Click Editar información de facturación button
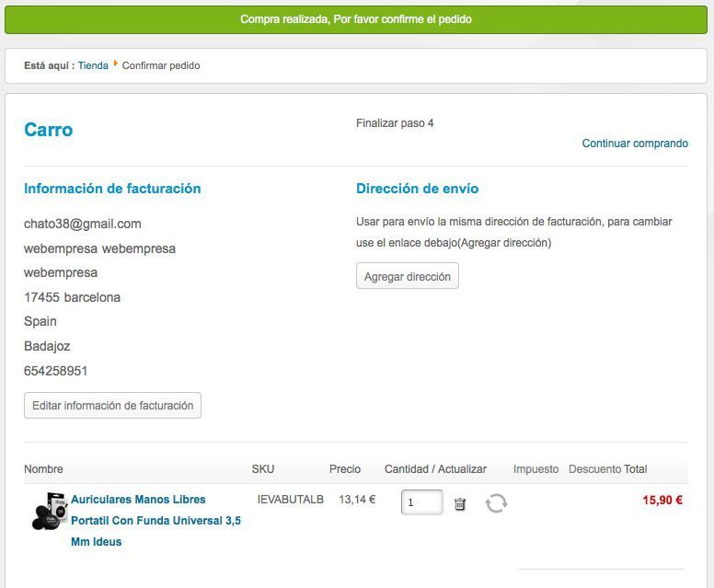 pyautogui.click(x=112, y=406)
